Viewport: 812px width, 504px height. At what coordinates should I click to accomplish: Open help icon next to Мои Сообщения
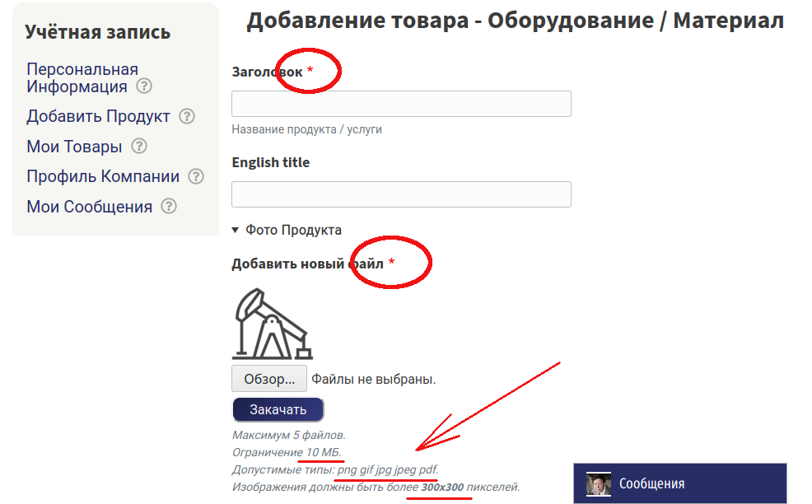[169, 206]
